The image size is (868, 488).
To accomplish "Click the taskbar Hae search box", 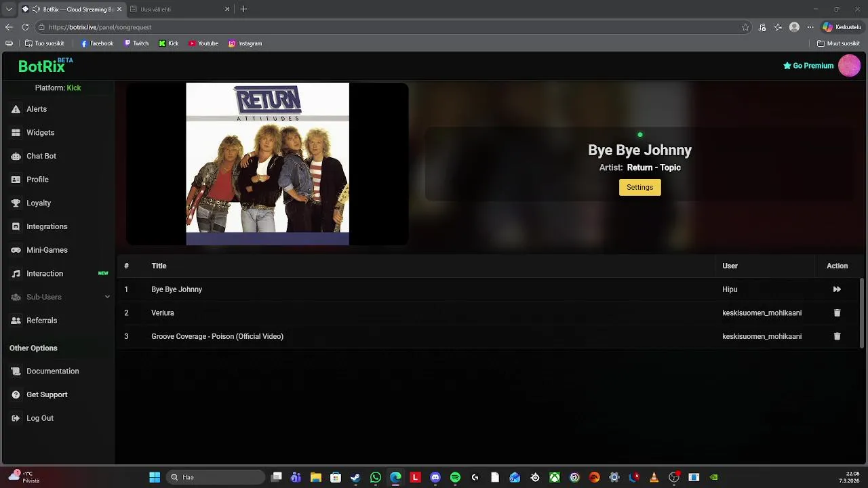I will (216, 477).
